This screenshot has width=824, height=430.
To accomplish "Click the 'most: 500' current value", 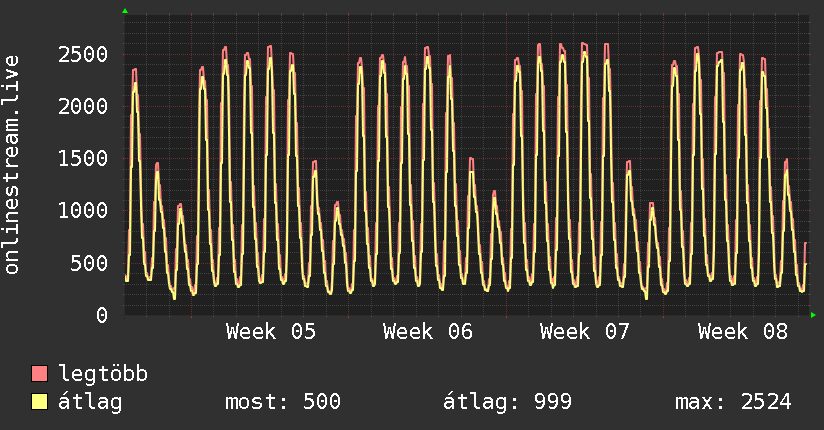I will tap(284, 402).
